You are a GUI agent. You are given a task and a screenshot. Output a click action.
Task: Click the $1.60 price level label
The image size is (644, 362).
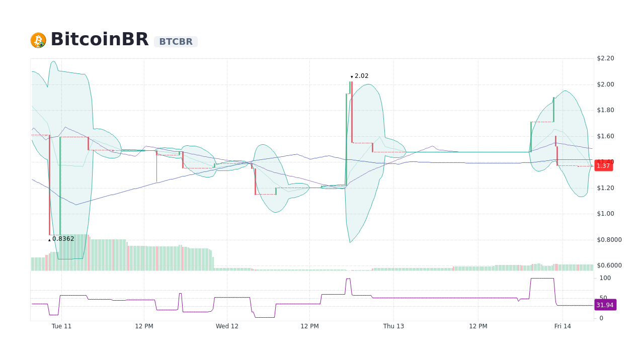[605, 136]
